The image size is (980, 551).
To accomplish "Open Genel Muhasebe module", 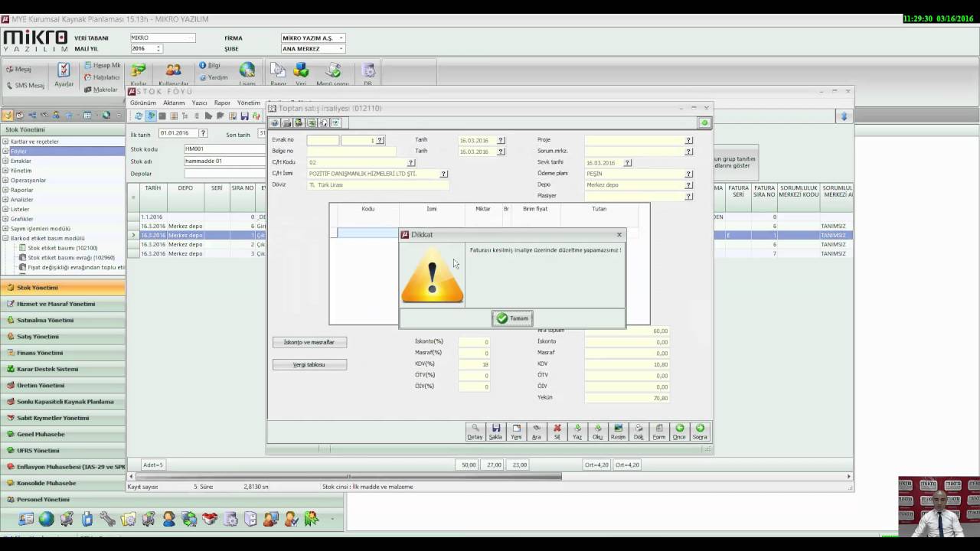I will point(62,434).
